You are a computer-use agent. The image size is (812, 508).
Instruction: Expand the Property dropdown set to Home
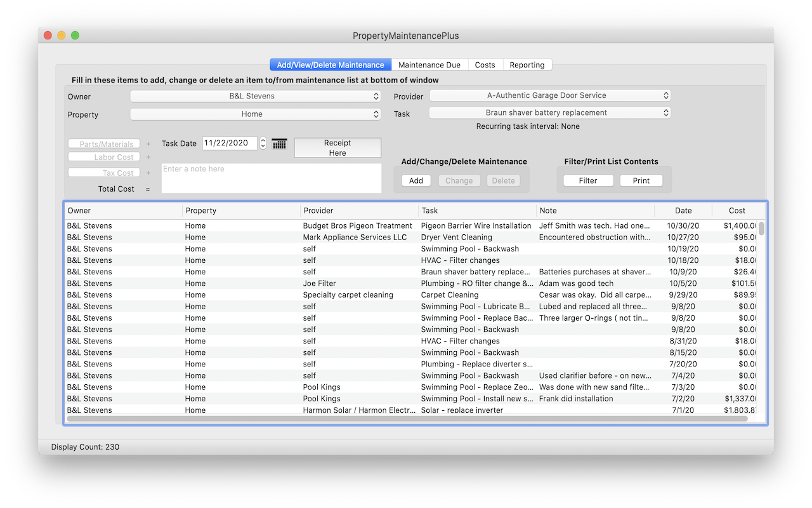tap(255, 114)
